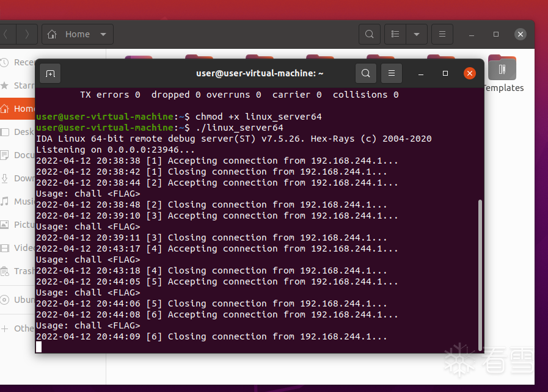Image resolution: width=548 pixels, height=392 pixels.
Task: Open Downloads from Files sidebar
Action: coord(18,178)
